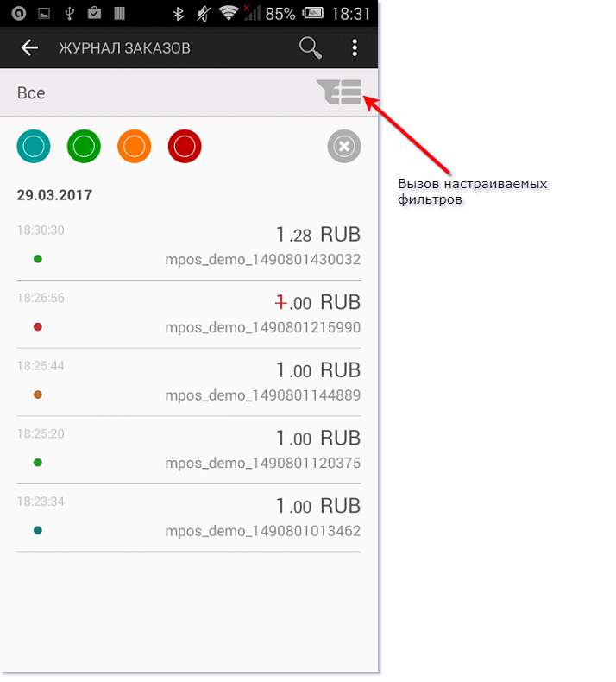
Task: Tap the Bluetooth status bar icon
Action: tap(179, 14)
